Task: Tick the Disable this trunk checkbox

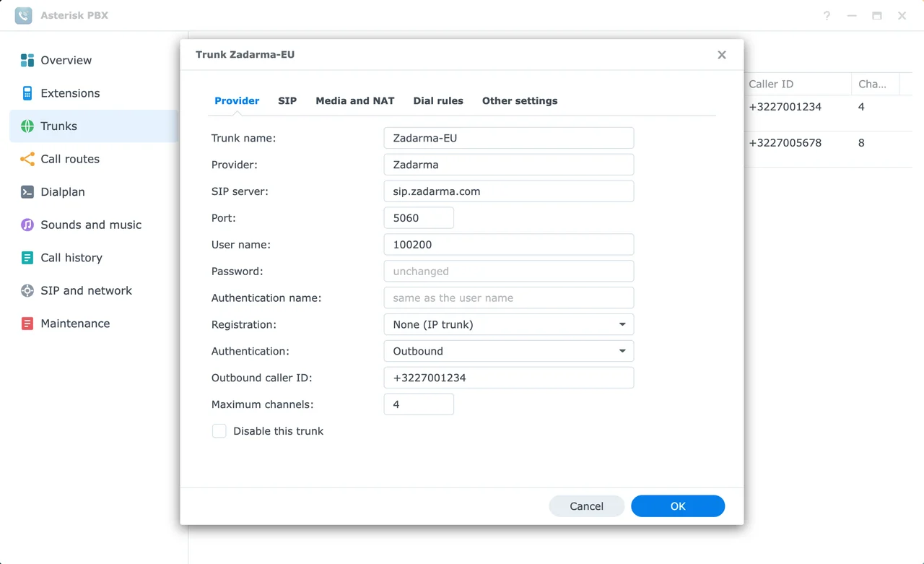Action: (x=219, y=431)
